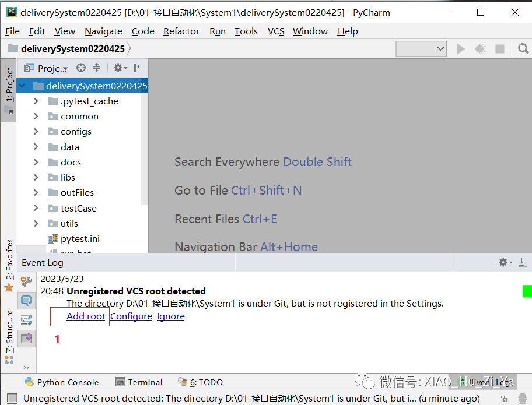Open the Refactor menu
Image resolution: width=532 pixels, height=405 pixels.
(181, 31)
